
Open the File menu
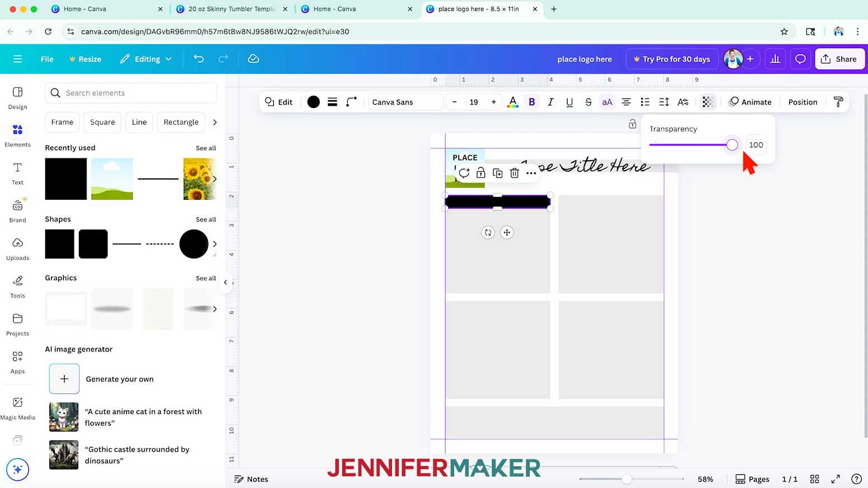point(47,59)
